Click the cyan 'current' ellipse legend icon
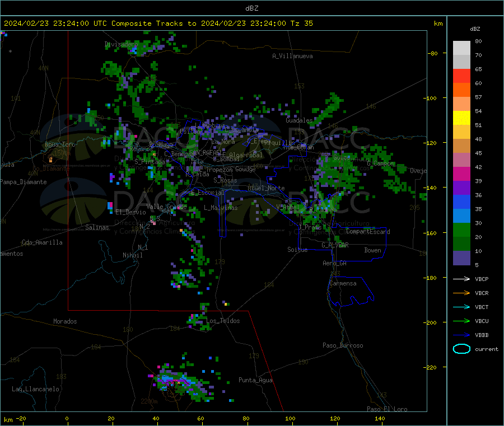 pyautogui.click(x=461, y=349)
